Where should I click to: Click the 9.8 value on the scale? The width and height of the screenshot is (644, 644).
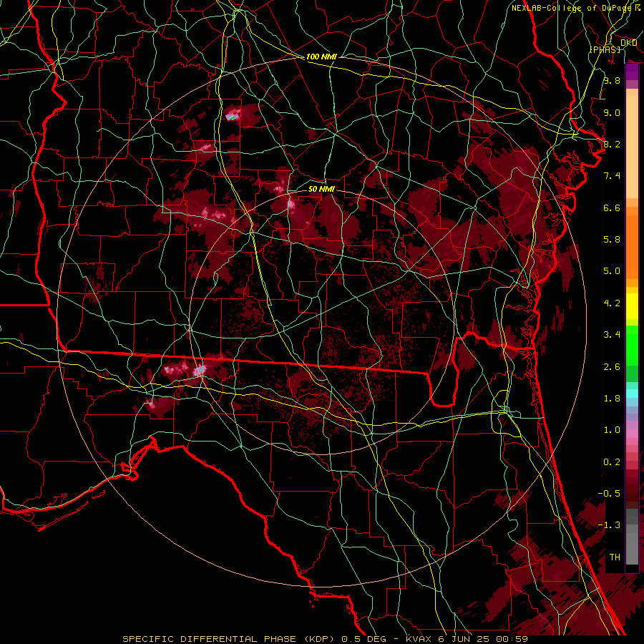tap(612, 80)
